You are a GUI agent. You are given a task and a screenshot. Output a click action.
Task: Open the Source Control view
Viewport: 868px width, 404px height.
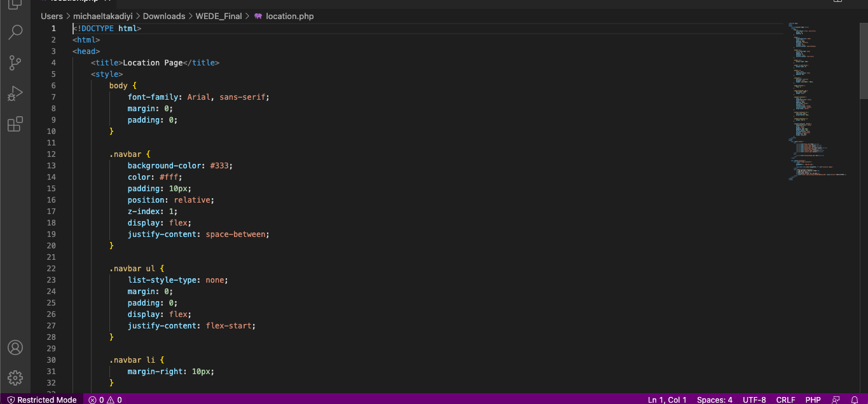click(15, 62)
